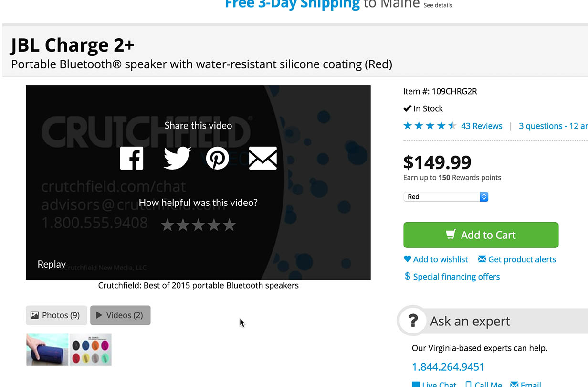This screenshot has height=387, width=588.
Task: Share video via Twitter bird icon
Action: 177,158
